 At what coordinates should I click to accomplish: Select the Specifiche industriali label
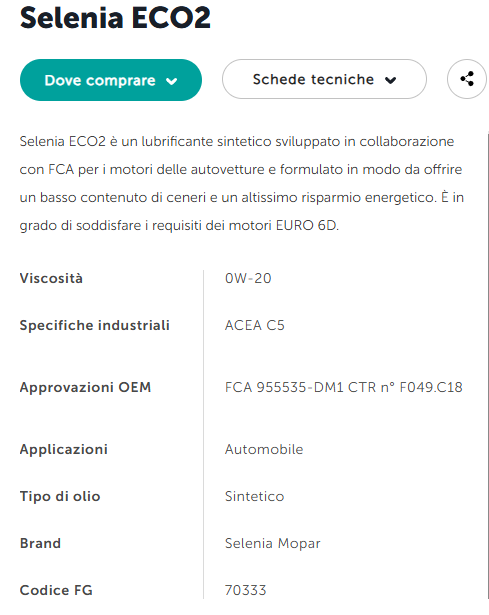pyautogui.click(x=95, y=325)
